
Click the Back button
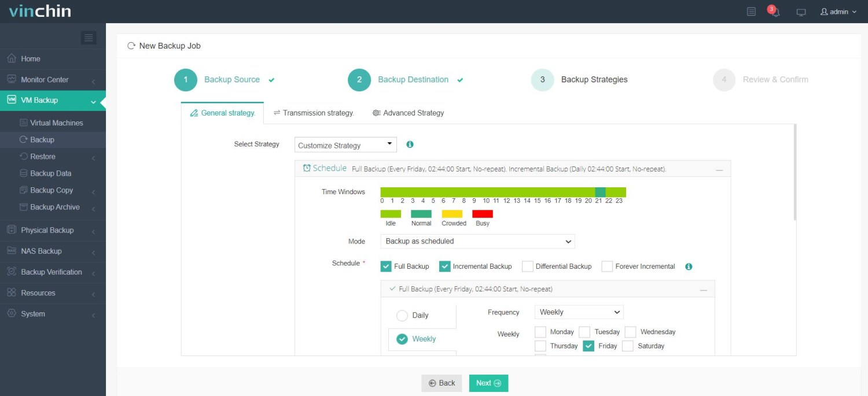(442, 383)
